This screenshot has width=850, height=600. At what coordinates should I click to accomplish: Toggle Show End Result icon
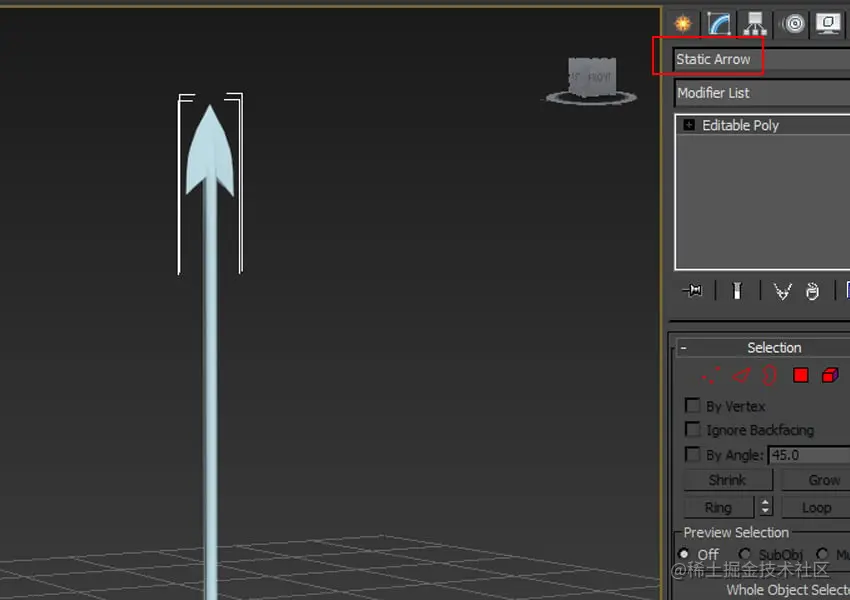(737, 291)
